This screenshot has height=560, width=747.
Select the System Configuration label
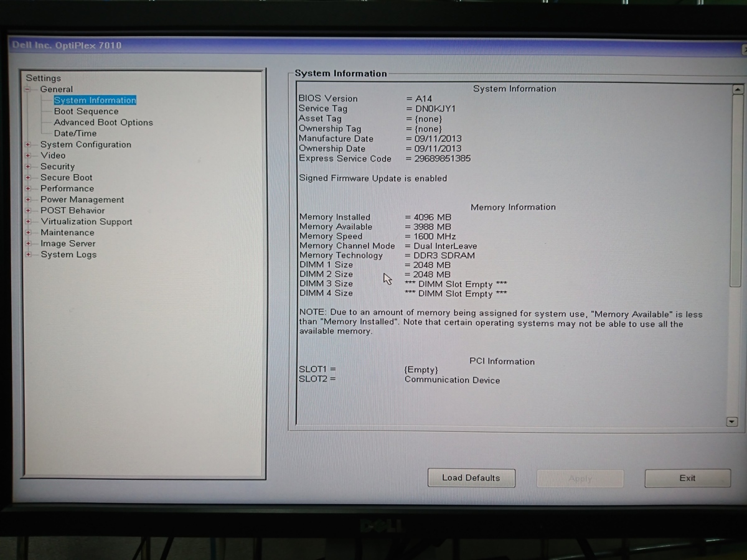86,144
